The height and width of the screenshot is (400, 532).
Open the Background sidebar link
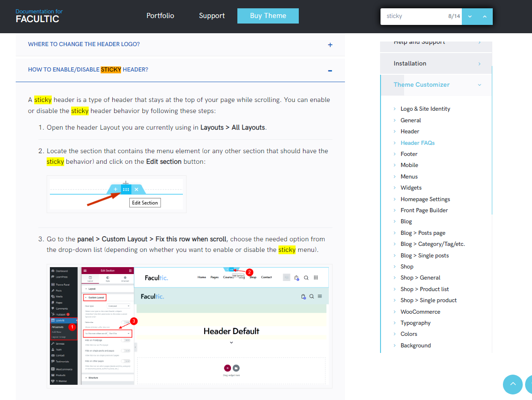coord(416,346)
